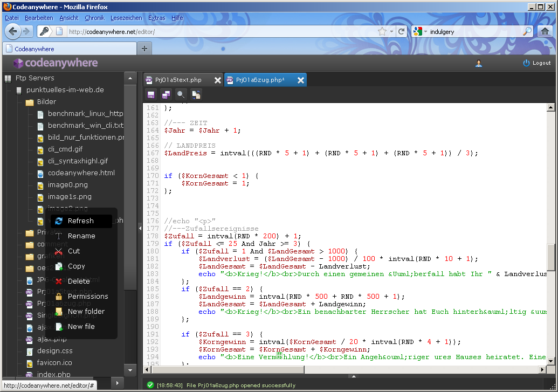
Task: Click the user profile avatar icon
Action: (479, 63)
